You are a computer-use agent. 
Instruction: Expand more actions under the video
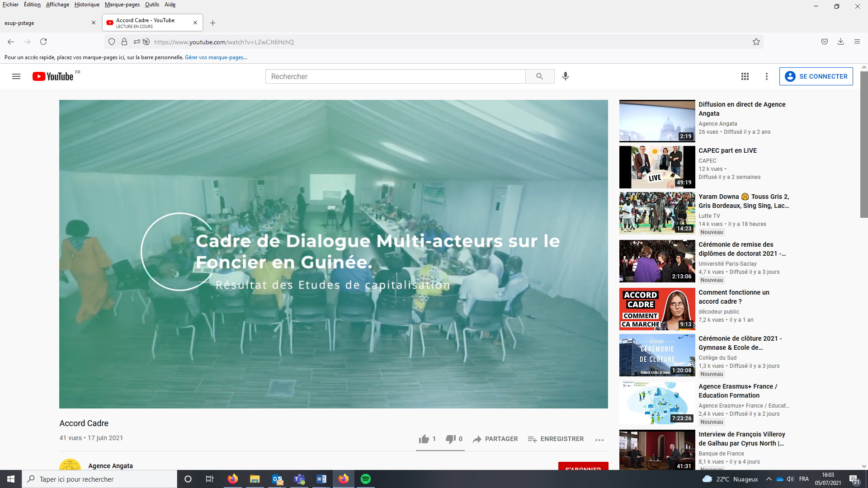[599, 440]
